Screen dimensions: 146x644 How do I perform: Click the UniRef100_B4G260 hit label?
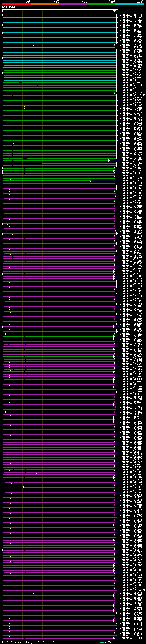tap(131, 163)
